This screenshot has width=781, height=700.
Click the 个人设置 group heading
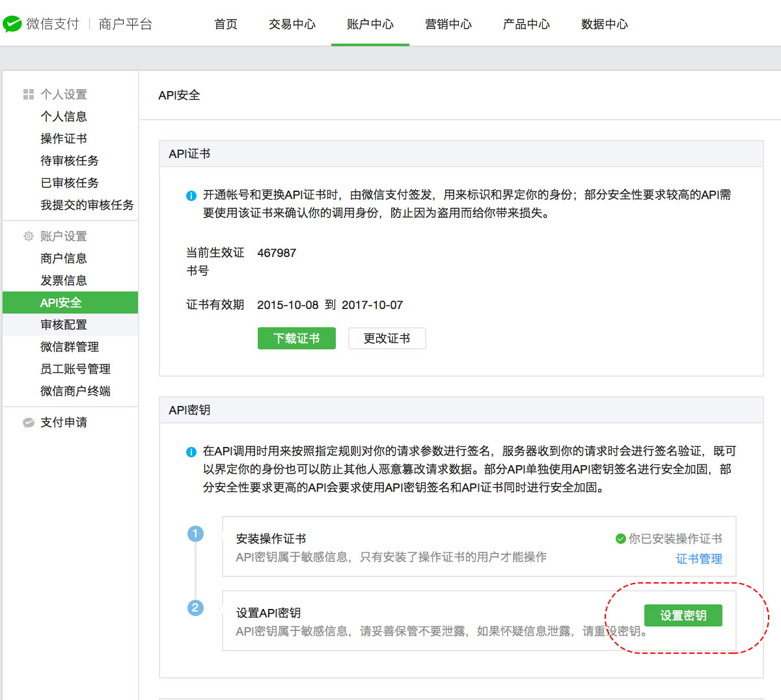pyautogui.click(x=64, y=94)
